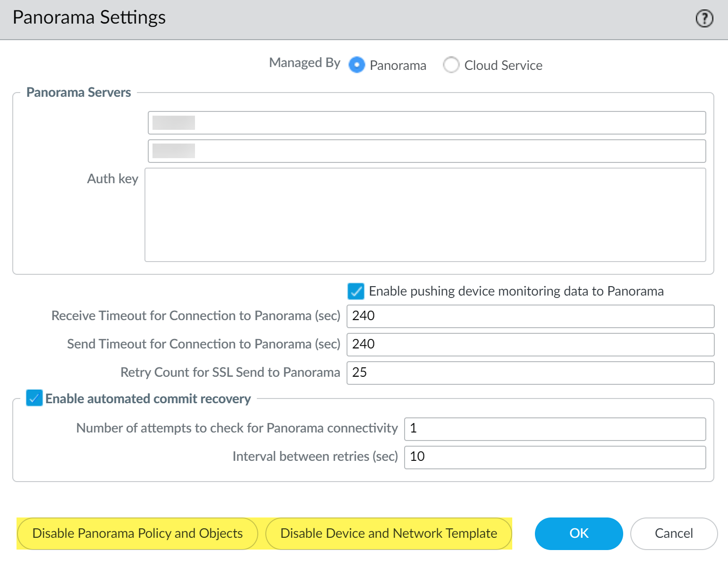The height and width of the screenshot is (568, 728).
Task: Toggle Enable pushing device monitoring data checkbox
Action: [356, 291]
